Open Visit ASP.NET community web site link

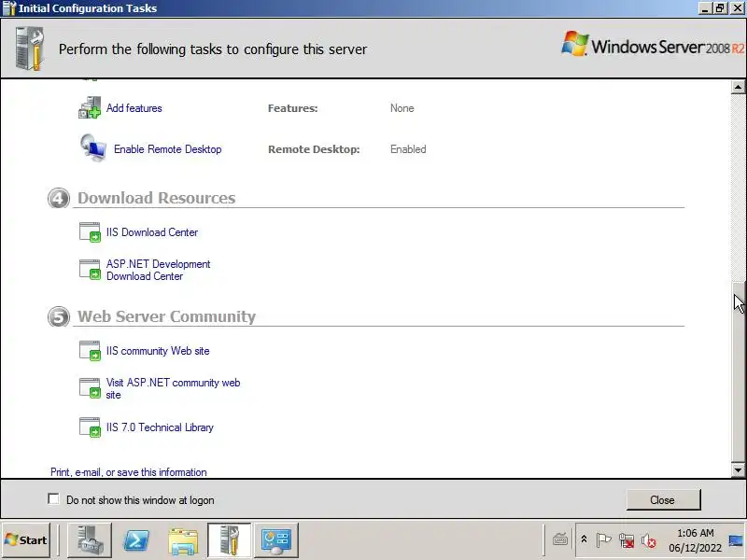point(173,388)
